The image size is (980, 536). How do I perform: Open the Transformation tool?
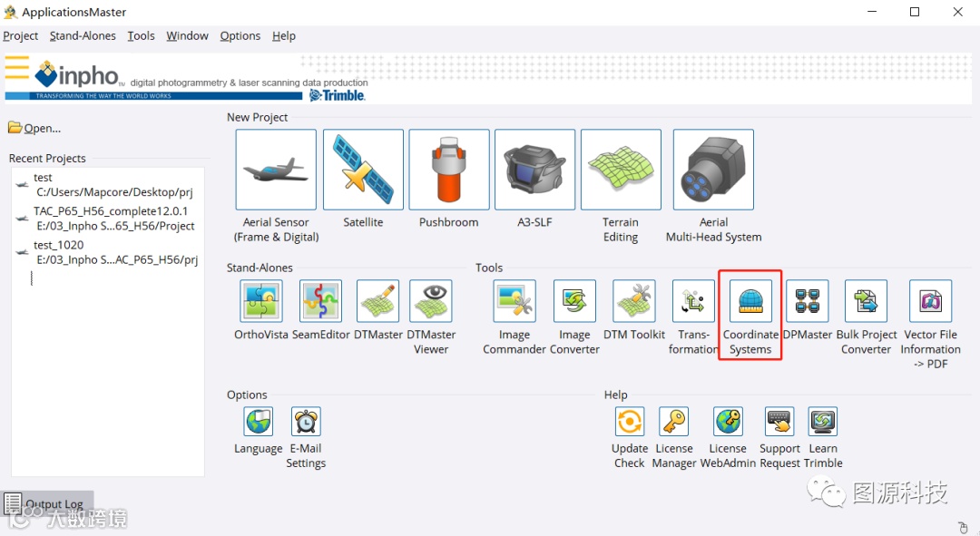(693, 301)
